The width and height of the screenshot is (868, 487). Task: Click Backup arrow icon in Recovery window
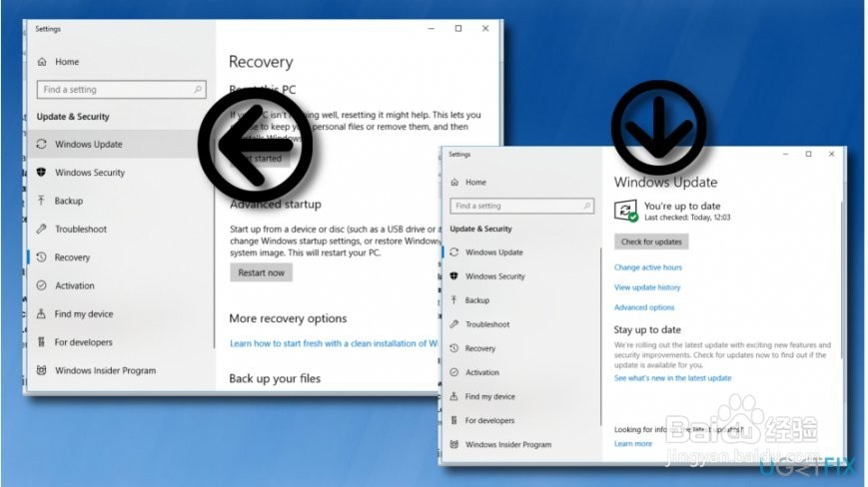(x=42, y=201)
